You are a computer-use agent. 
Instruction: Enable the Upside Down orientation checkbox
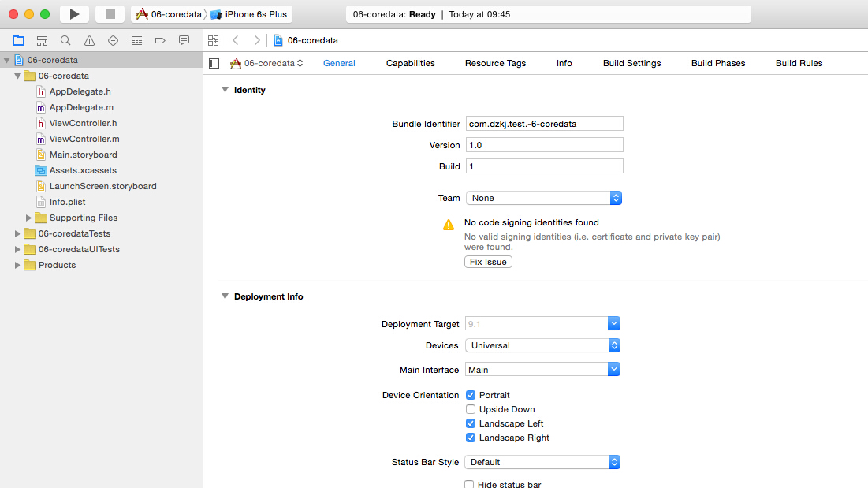pos(471,409)
